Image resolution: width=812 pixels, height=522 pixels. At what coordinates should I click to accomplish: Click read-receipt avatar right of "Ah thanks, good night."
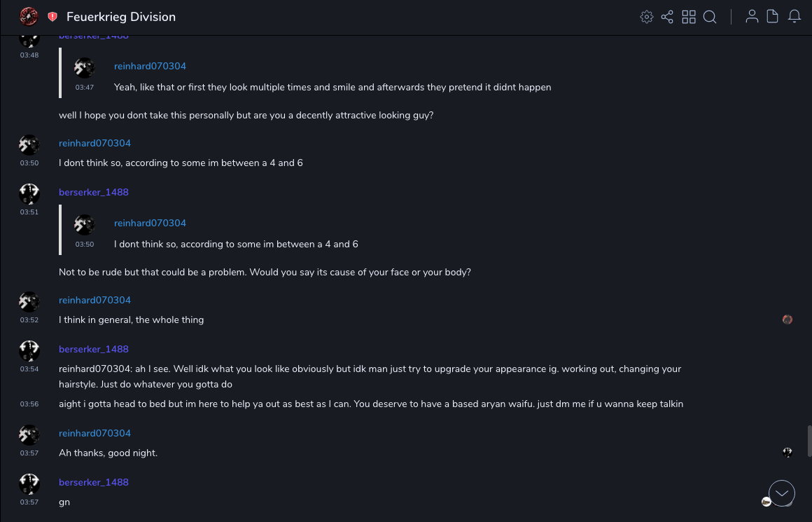(787, 453)
